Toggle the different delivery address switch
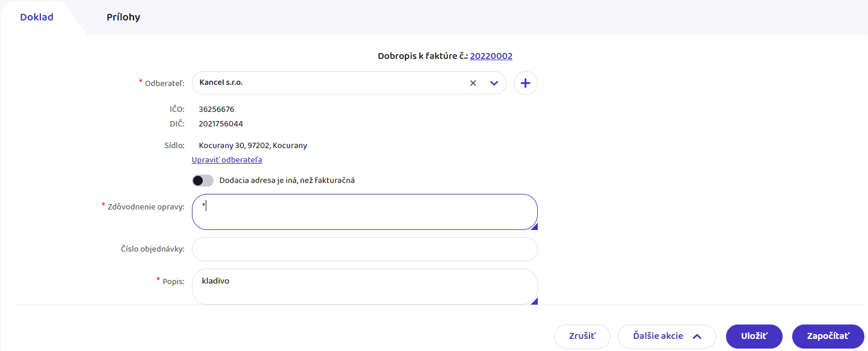The image size is (868, 351). [x=203, y=181]
